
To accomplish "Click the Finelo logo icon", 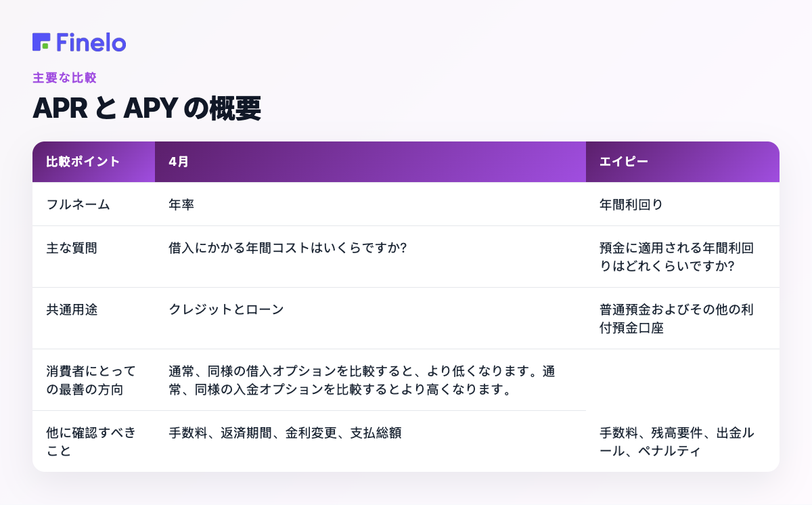I will tap(41, 42).
